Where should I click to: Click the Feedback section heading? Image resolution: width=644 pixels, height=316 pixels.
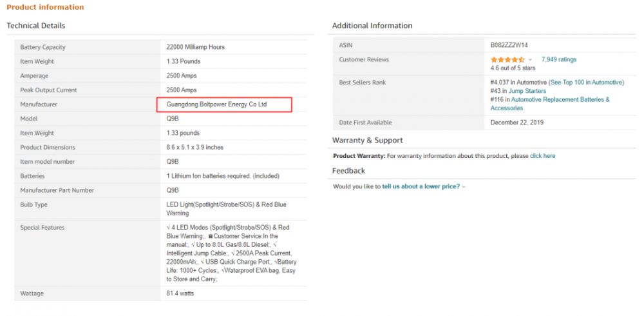[x=348, y=171]
